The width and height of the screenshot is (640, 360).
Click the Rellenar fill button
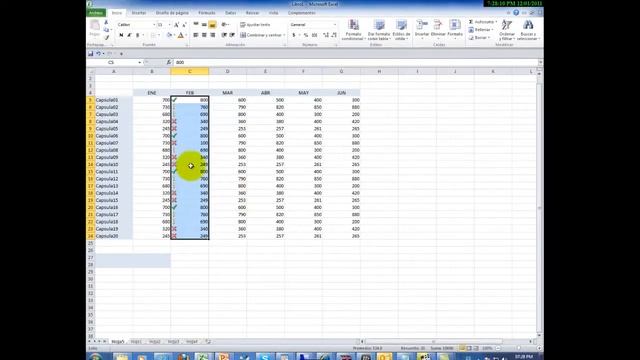pyautogui.click(x=481, y=30)
